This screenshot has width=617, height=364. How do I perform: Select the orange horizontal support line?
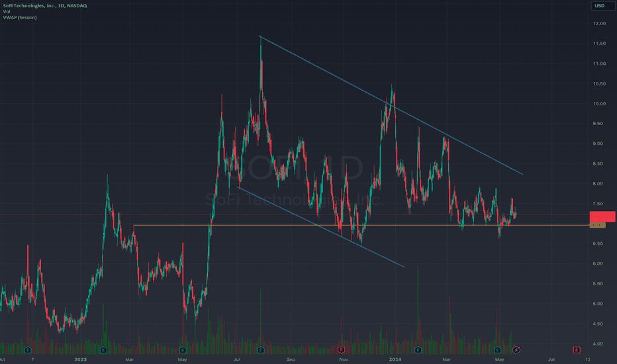pos(361,226)
